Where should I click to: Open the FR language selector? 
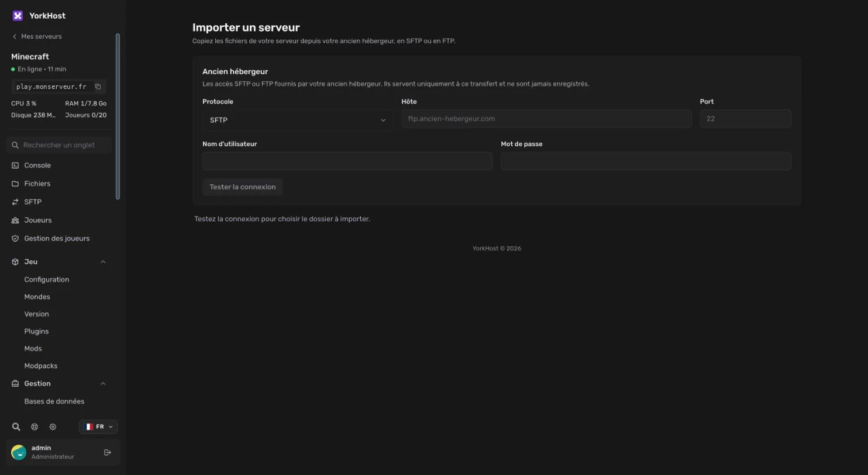click(x=98, y=427)
